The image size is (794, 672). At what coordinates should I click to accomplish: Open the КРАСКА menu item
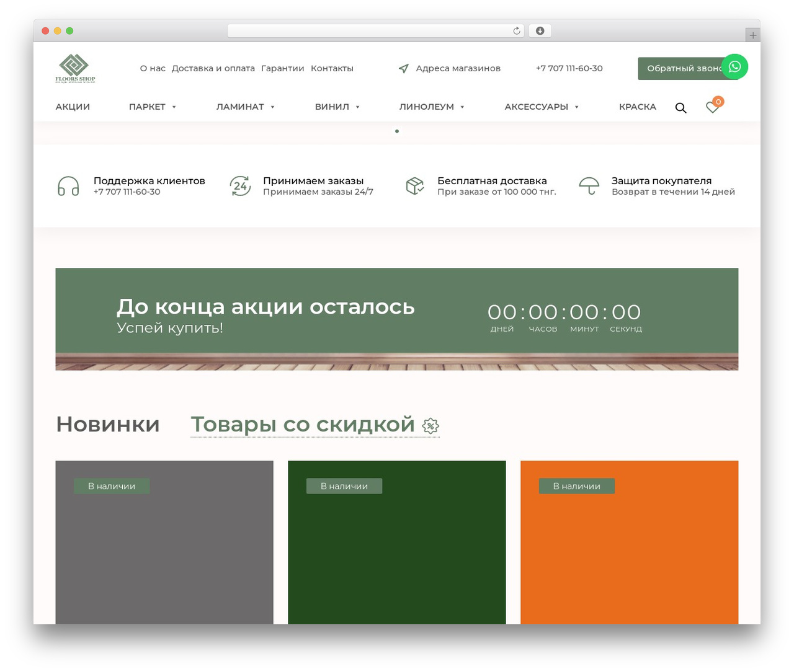click(638, 107)
